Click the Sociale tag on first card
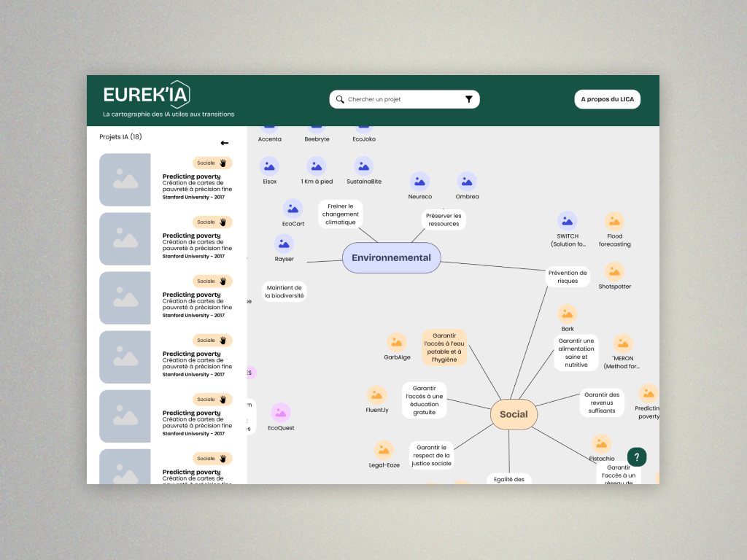Image resolution: width=747 pixels, height=560 pixels. tap(212, 163)
